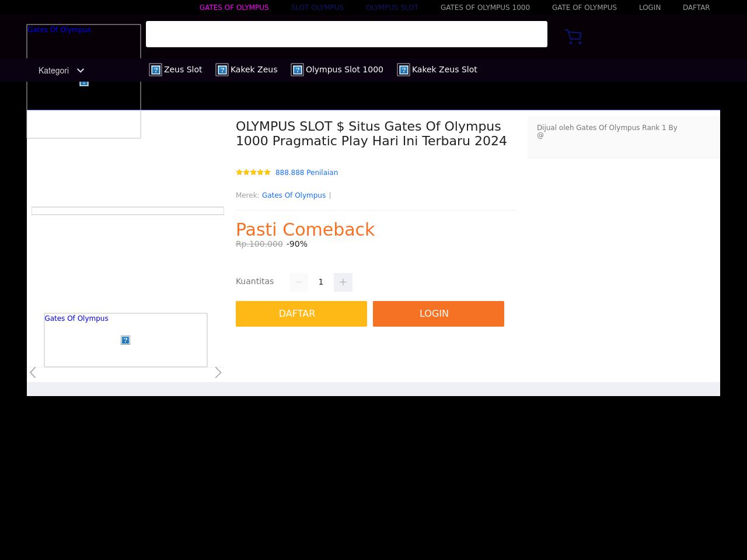Show next product thumbnail with right arrow
747x560 pixels.
click(218, 373)
